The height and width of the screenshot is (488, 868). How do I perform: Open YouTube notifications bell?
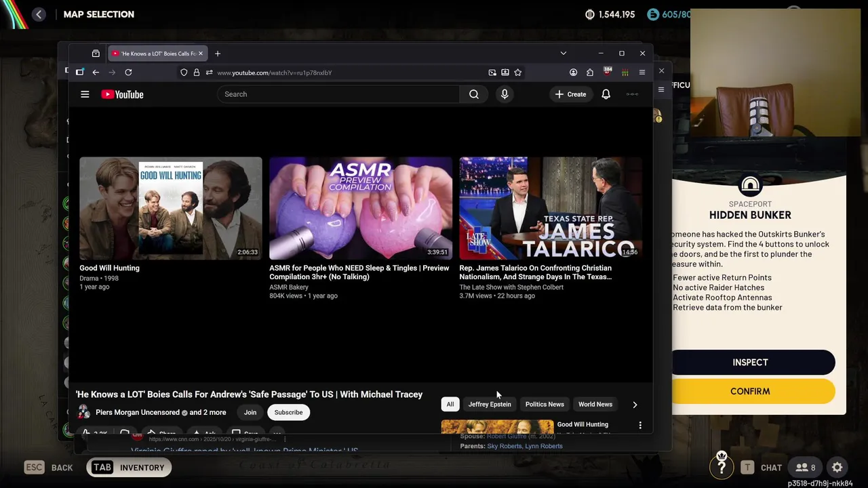(x=606, y=94)
